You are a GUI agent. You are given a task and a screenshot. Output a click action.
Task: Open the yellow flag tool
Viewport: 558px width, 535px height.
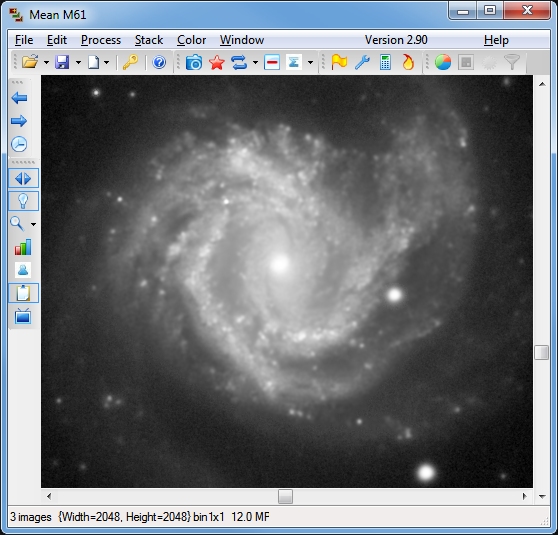339,63
